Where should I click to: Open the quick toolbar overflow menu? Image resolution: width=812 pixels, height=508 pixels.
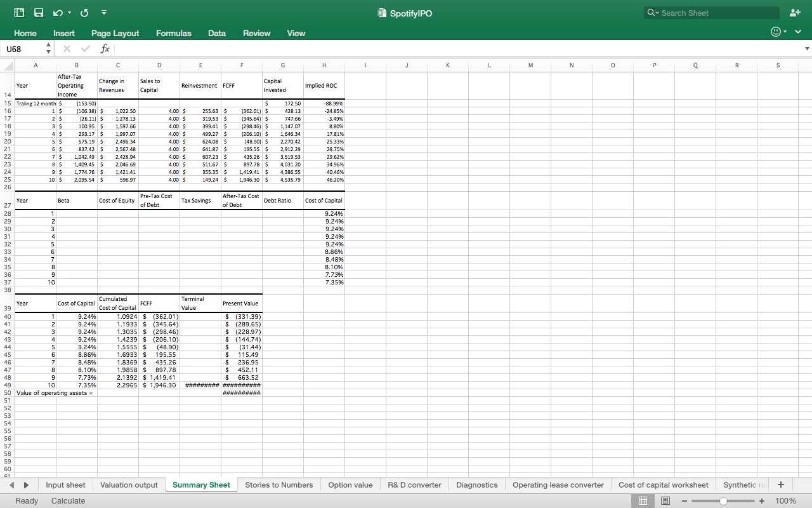[x=103, y=12]
